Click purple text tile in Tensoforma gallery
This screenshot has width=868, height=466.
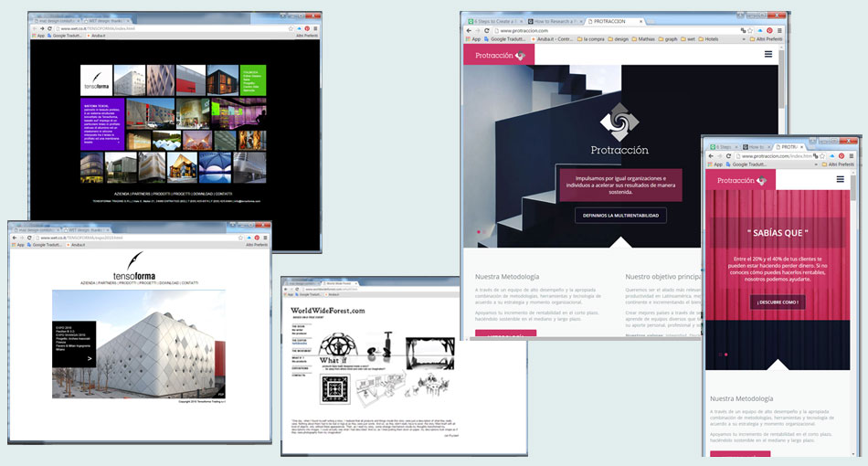coord(102,124)
